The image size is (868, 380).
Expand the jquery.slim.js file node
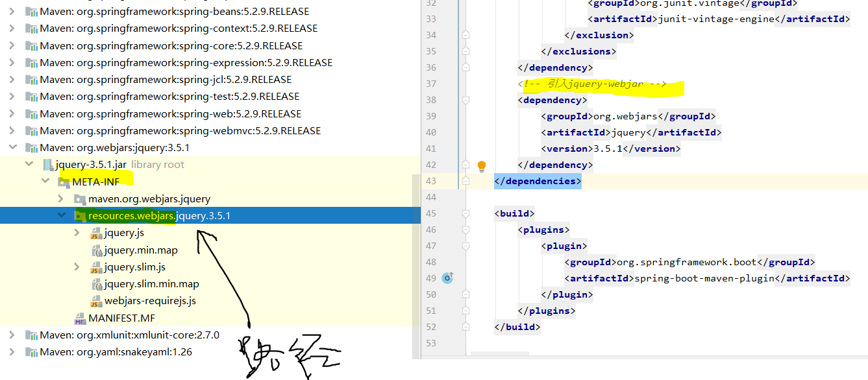(x=77, y=267)
